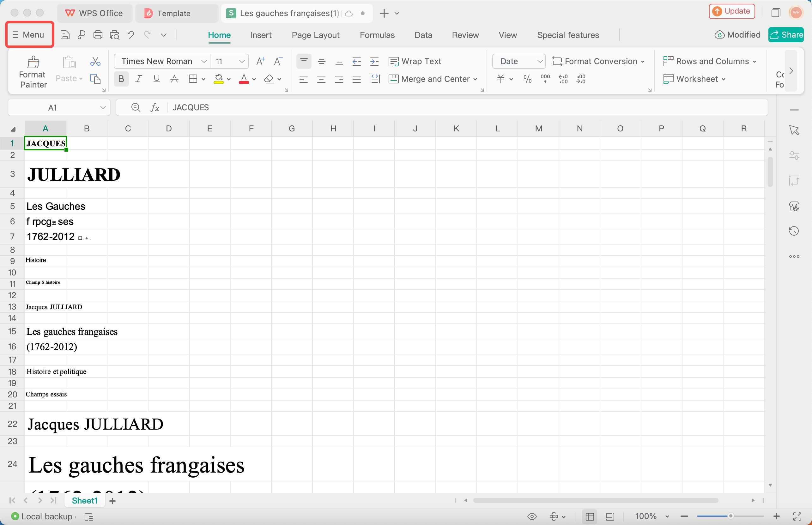Open the Name Box dropdown arrow

pyautogui.click(x=103, y=108)
